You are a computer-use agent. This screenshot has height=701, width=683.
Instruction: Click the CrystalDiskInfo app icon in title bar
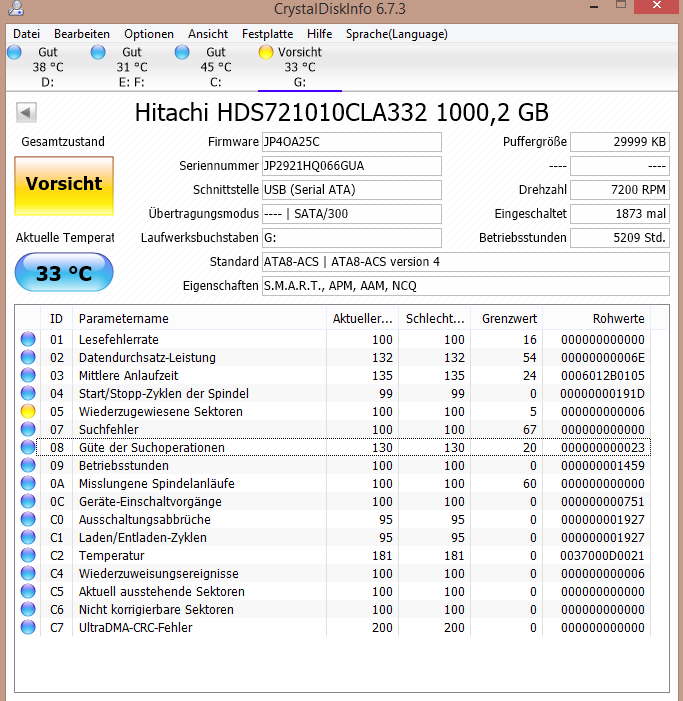coord(16,8)
